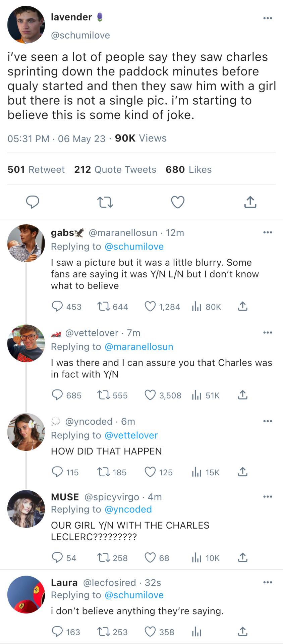
Task: Like the reply from gabs
Action: 150,307
